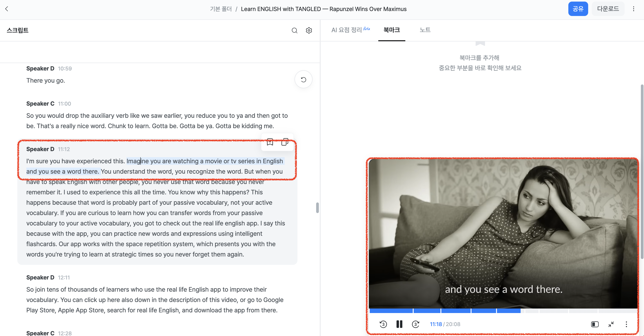Add bookmark to Speaker D 11:12 block

coord(270,142)
